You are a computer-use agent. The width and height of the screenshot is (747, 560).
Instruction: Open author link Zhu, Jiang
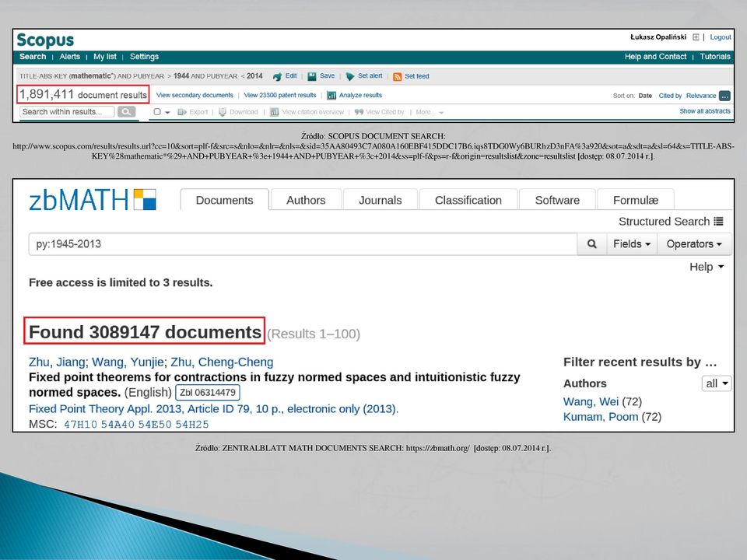pos(57,362)
